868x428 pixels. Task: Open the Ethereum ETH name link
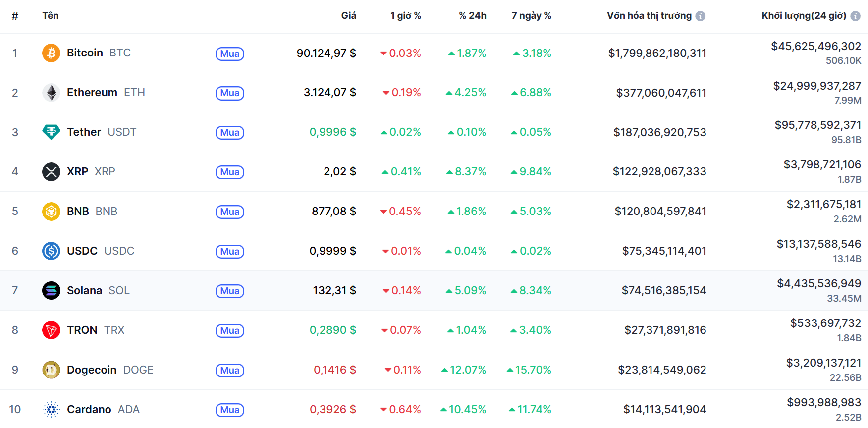point(106,93)
